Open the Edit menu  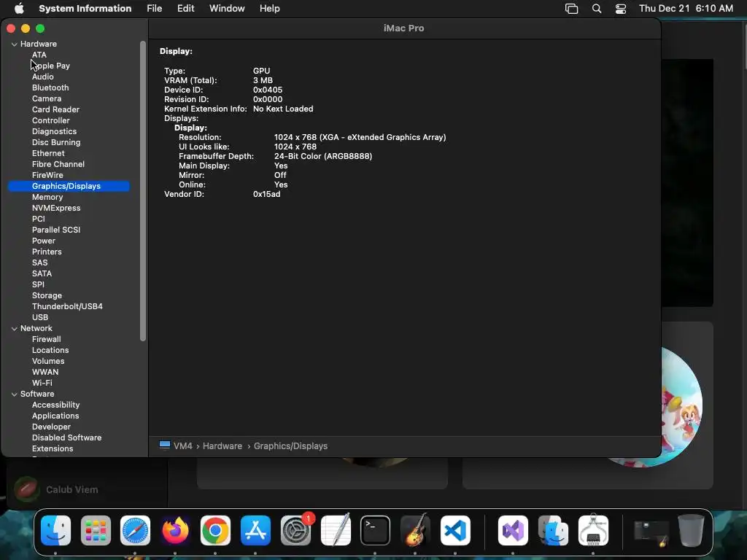point(185,8)
